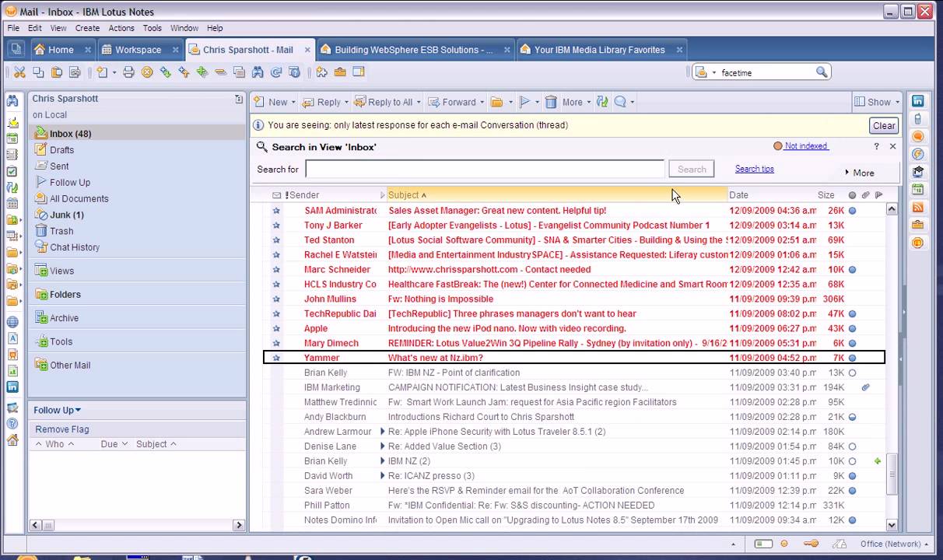The height and width of the screenshot is (560, 943).
Task: Switch to the Building WebSphere ESB Solutions tab
Action: pyautogui.click(x=414, y=50)
